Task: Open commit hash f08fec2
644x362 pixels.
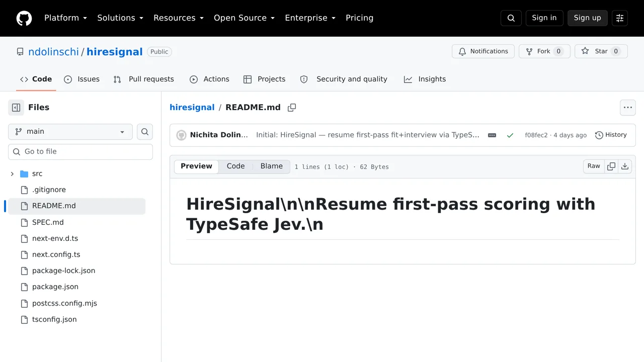Action: coord(536,135)
